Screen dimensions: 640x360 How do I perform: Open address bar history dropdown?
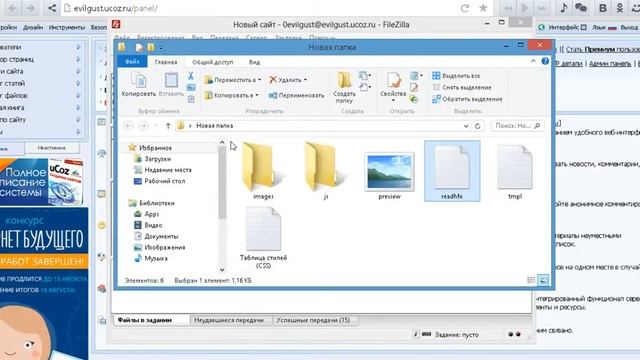pos(466,126)
